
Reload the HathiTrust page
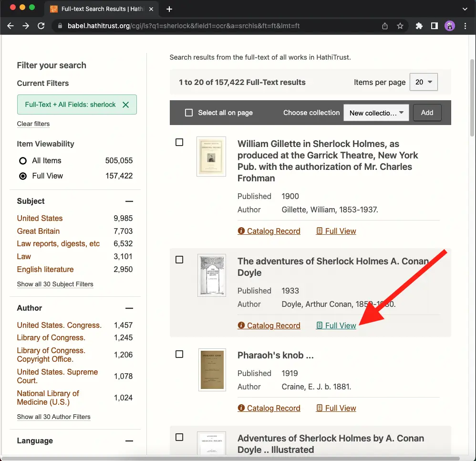(x=41, y=26)
